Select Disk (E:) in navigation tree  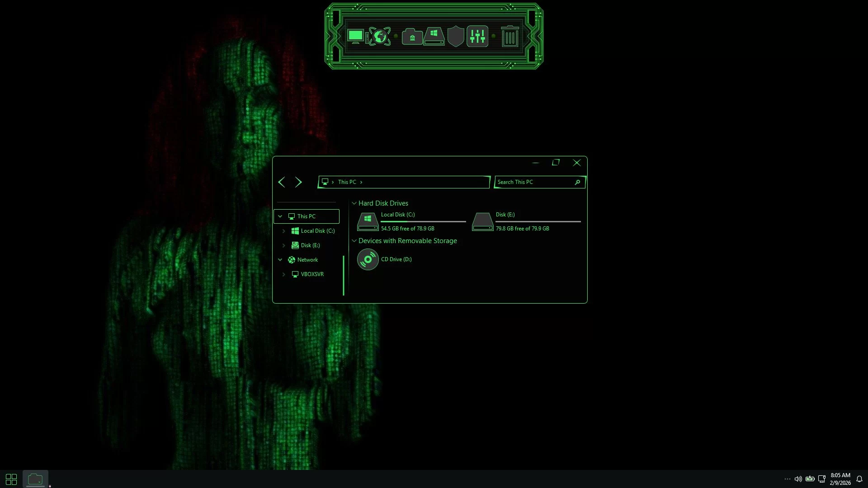coord(310,245)
